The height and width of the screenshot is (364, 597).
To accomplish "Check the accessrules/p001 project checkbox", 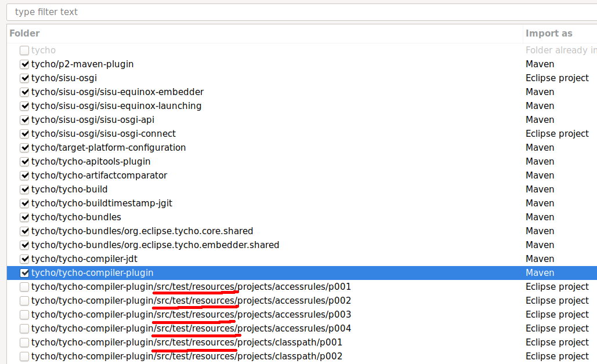I will click(x=24, y=287).
